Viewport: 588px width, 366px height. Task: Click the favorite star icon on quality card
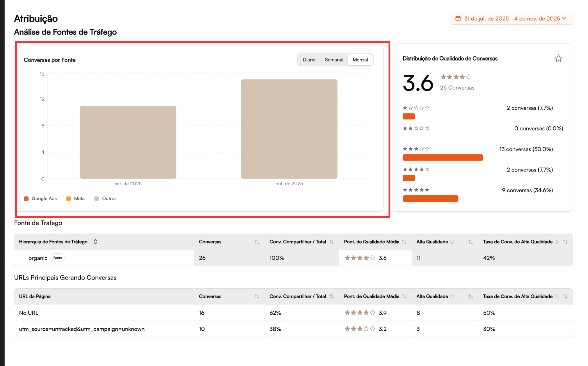558,58
